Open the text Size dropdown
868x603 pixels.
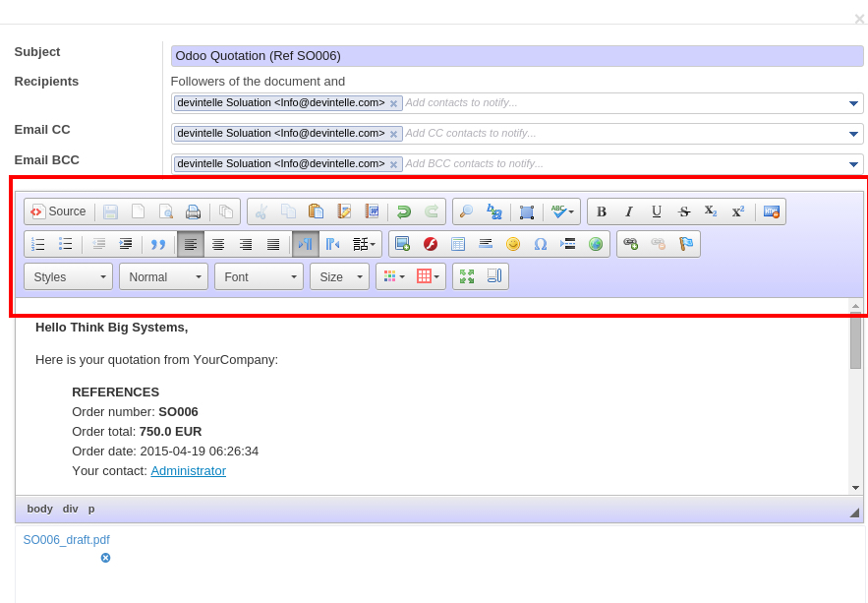click(x=338, y=275)
